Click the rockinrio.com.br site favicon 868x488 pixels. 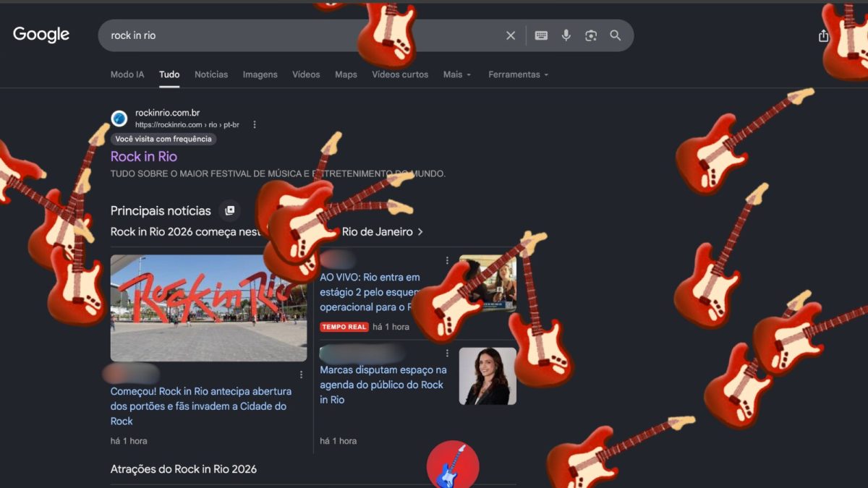pos(119,119)
